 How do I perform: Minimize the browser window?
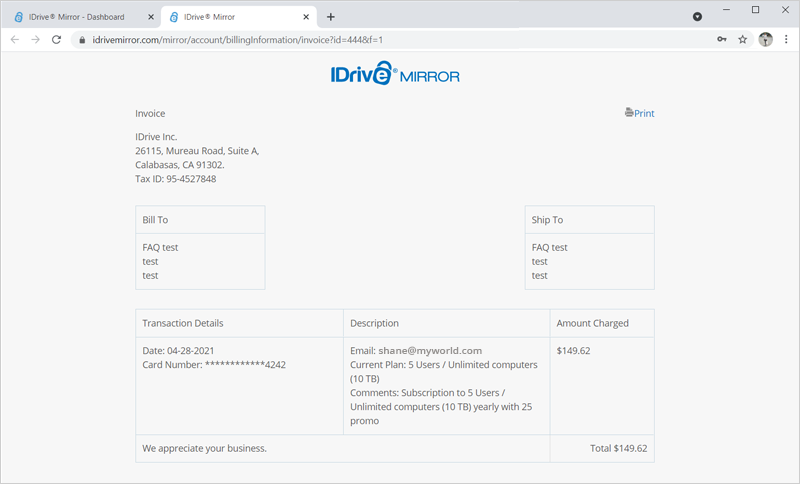726,10
